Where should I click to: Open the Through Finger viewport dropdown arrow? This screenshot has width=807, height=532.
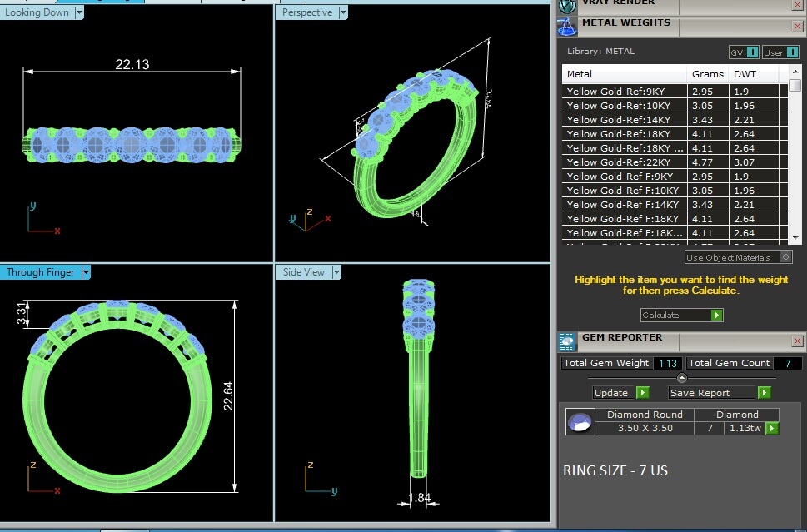(x=86, y=272)
